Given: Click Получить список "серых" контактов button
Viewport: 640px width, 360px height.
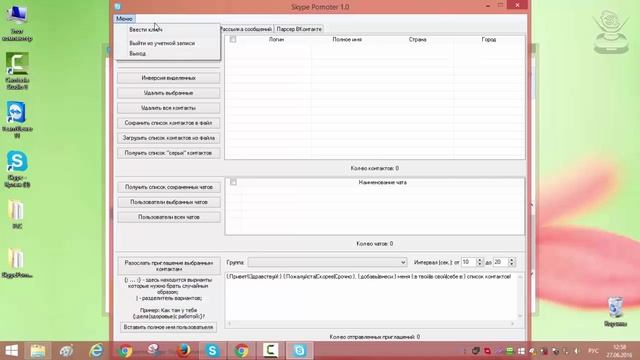Looking at the screenshot, I should click(169, 153).
